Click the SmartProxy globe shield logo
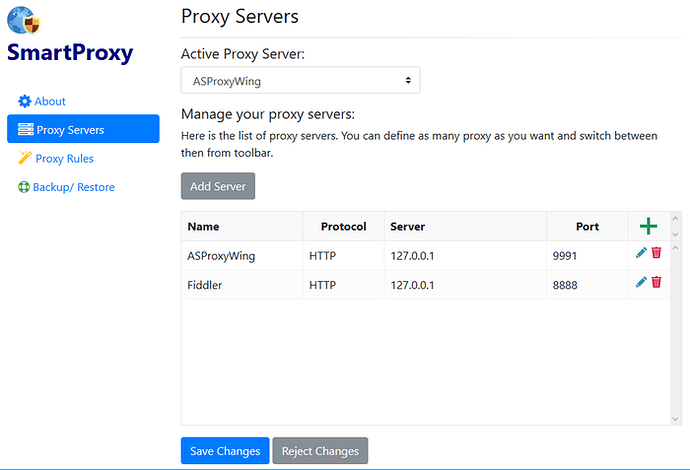The height and width of the screenshot is (470, 690). coord(26,20)
